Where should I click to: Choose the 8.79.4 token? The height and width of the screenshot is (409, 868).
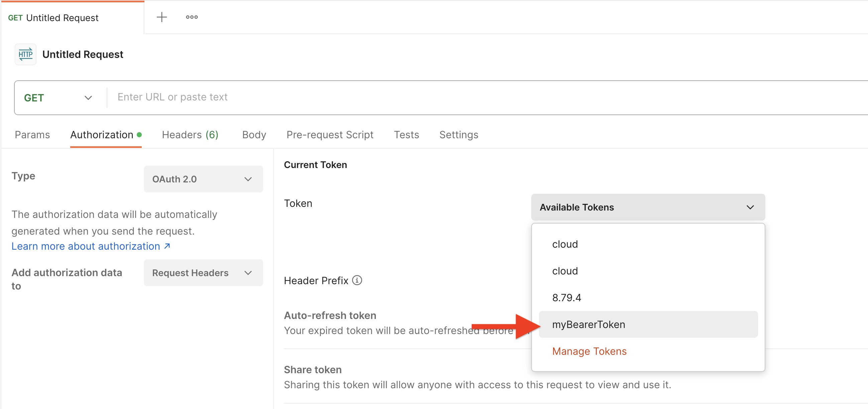[x=566, y=298]
